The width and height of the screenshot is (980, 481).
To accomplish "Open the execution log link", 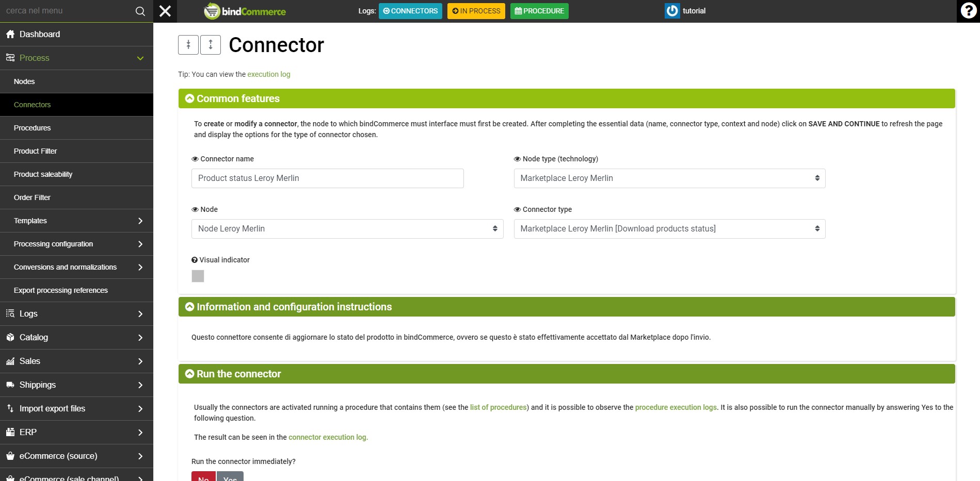I will 269,74.
